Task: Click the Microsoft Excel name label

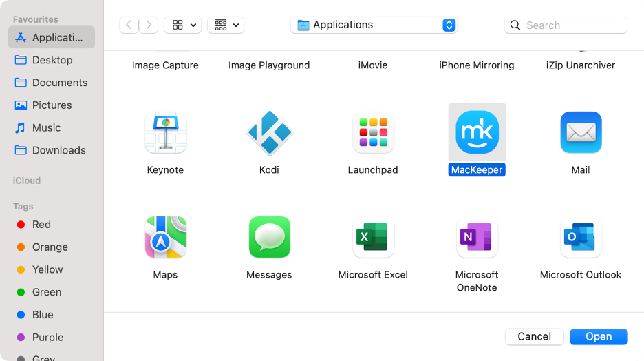Action: click(373, 275)
